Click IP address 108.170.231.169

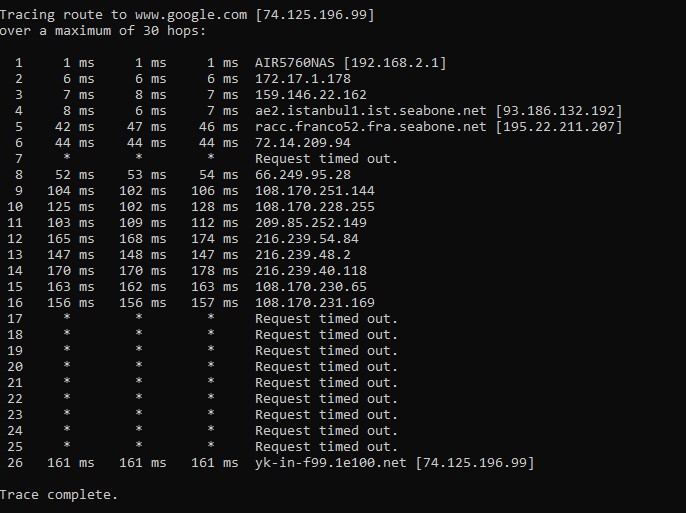tap(315, 303)
